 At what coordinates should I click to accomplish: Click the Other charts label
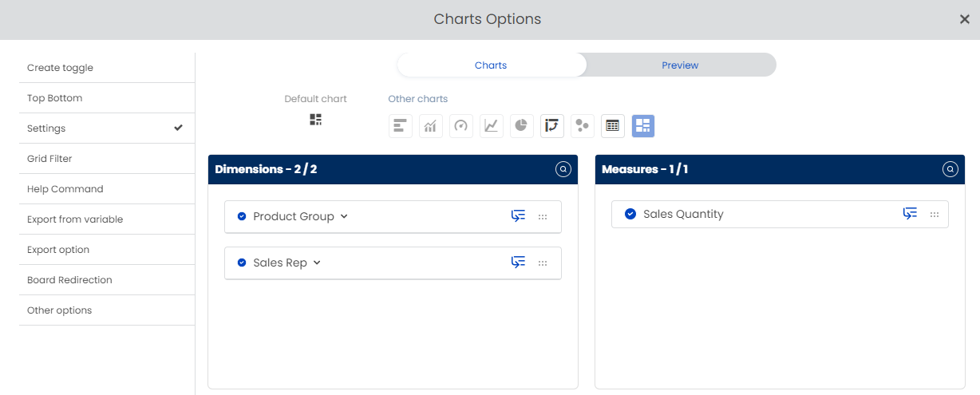pyautogui.click(x=418, y=99)
